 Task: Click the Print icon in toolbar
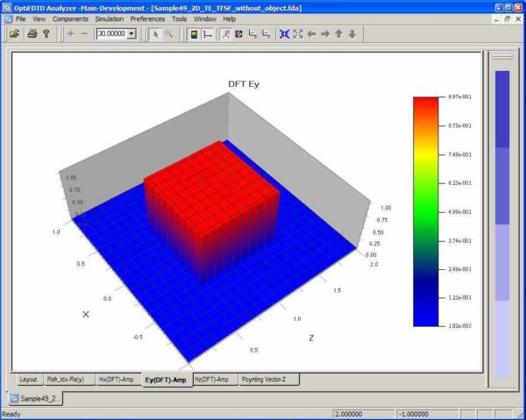point(32,33)
